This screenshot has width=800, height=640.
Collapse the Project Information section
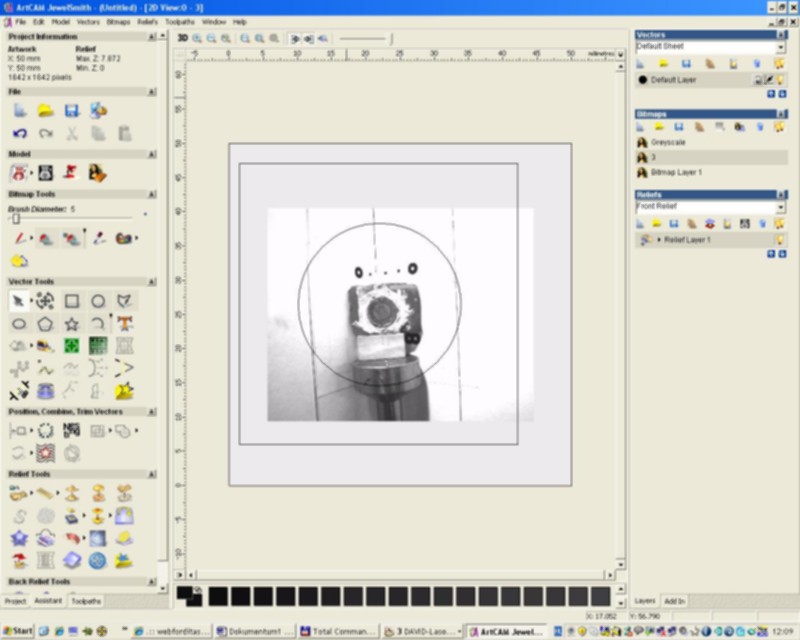[152, 37]
